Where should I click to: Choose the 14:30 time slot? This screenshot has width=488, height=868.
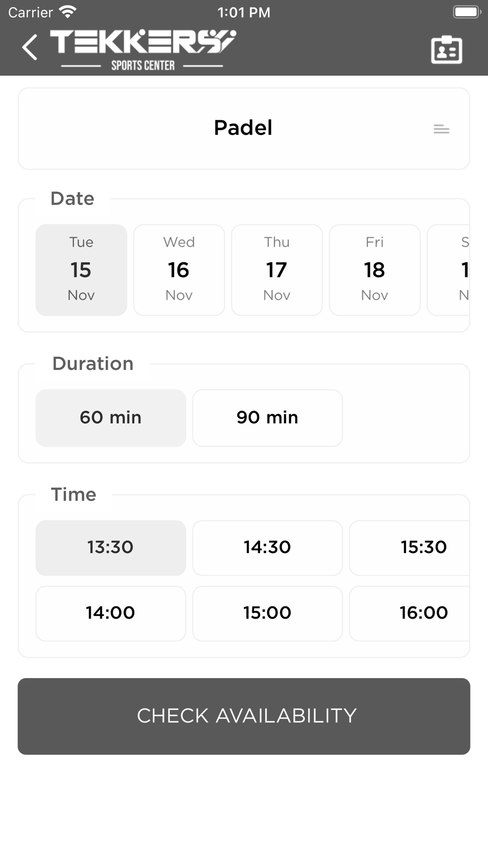coord(267,548)
